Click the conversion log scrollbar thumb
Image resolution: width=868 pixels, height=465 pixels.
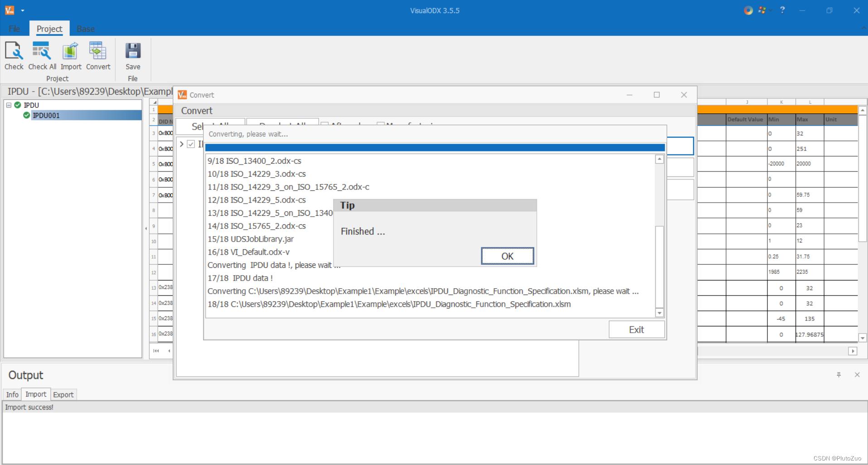pyautogui.click(x=659, y=266)
